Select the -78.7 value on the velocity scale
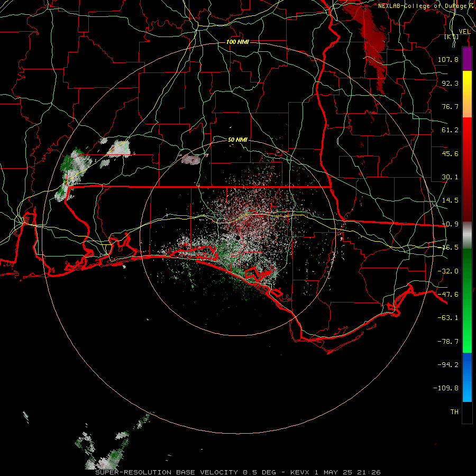The height and width of the screenshot is (476, 476). point(448,342)
